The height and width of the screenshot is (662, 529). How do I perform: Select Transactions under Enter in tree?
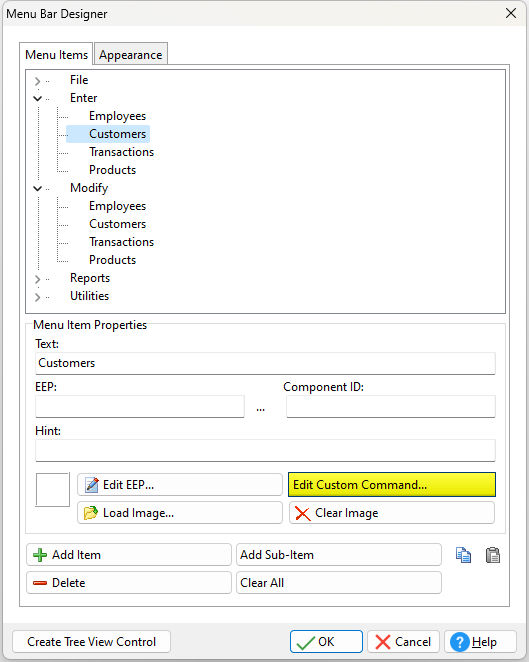122,152
